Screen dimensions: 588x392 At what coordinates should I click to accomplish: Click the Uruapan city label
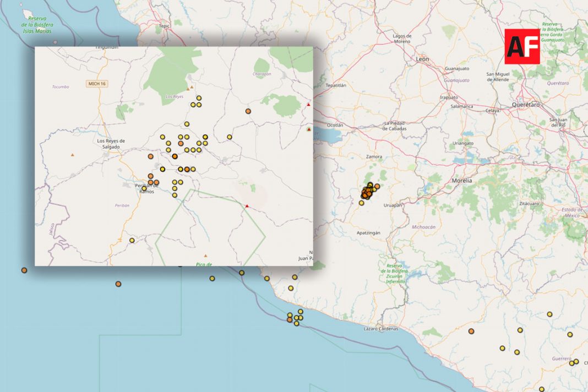(x=393, y=205)
